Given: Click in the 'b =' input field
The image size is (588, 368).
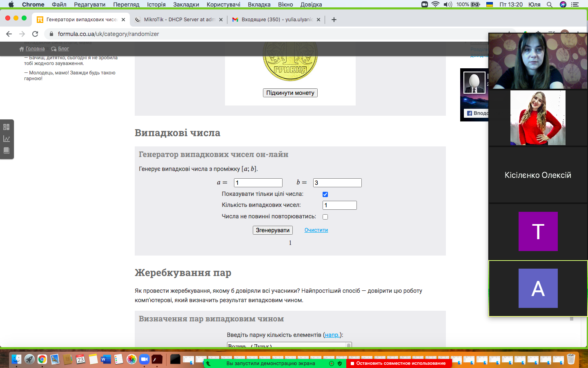Looking at the screenshot, I should (337, 183).
